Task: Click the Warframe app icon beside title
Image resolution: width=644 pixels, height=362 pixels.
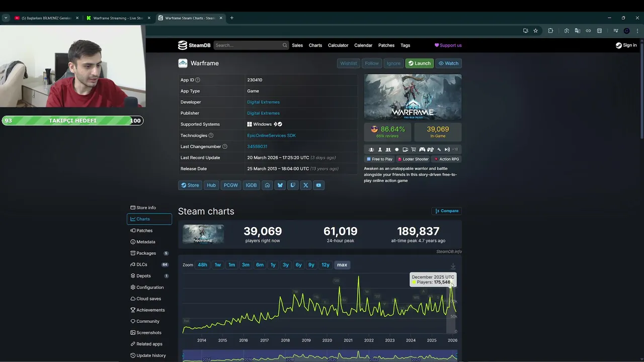Action: click(183, 63)
